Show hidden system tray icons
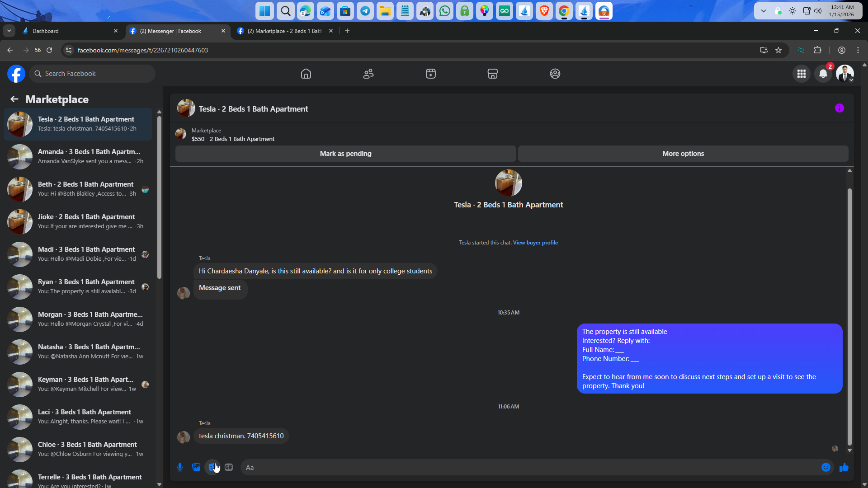The height and width of the screenshot is (488, 868). [x=764, y=11]
